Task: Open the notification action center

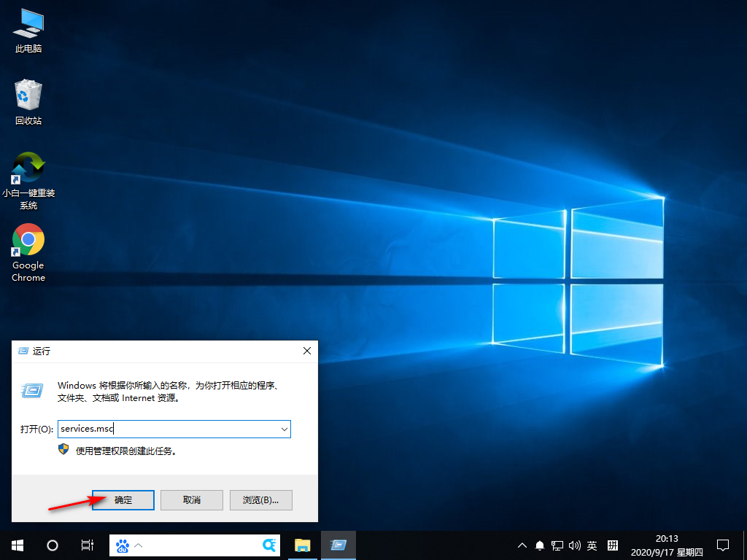Action: tap(723, 545)
